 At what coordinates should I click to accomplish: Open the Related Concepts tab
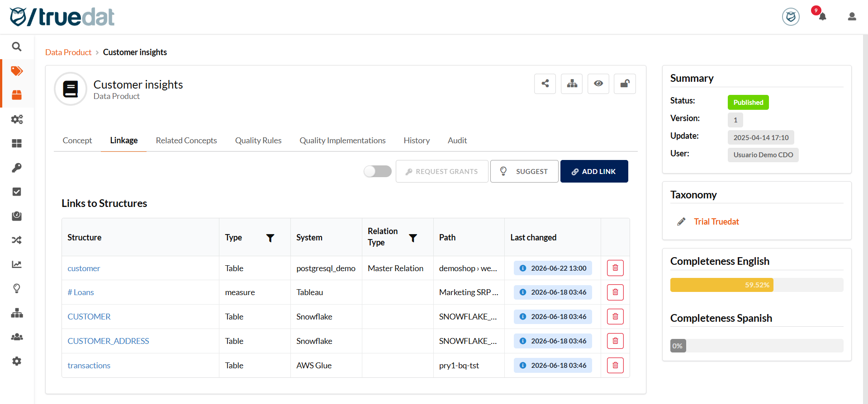(x=186, y=141)
